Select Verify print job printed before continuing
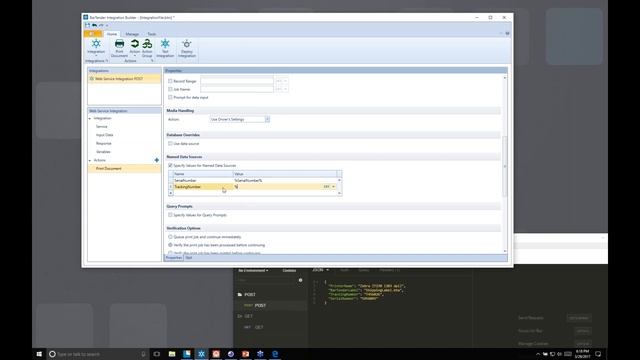 170,253
